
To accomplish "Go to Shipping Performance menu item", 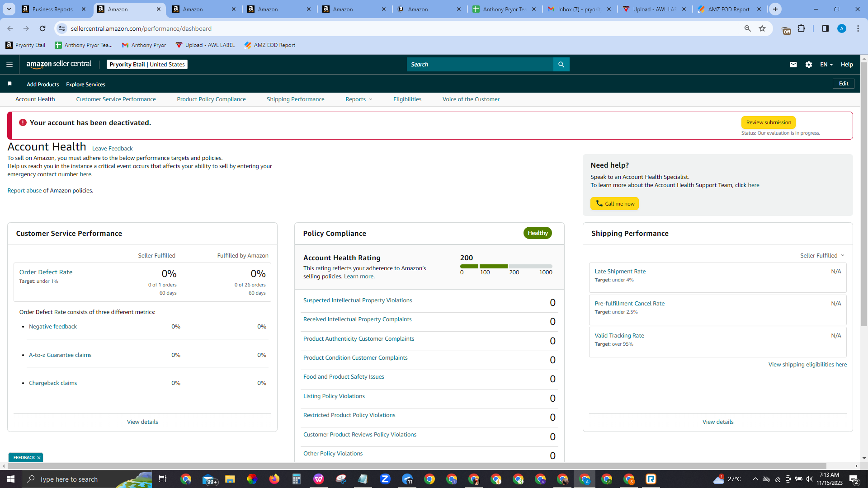I will click(x=295, y=99).
